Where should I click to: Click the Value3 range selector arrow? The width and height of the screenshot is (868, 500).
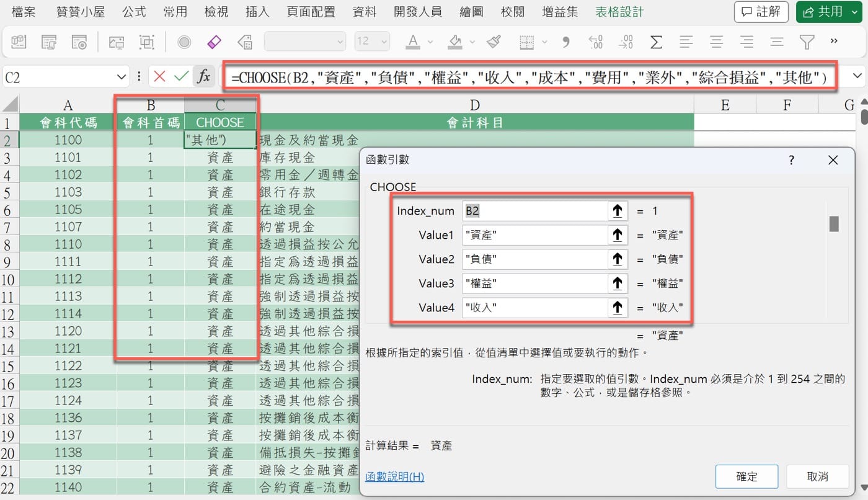pos(617,283)
